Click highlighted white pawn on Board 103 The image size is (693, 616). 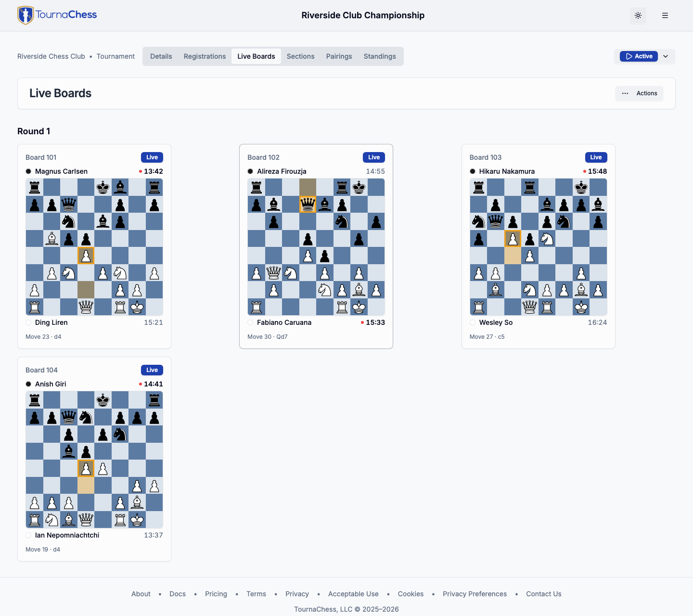(513, 239)
